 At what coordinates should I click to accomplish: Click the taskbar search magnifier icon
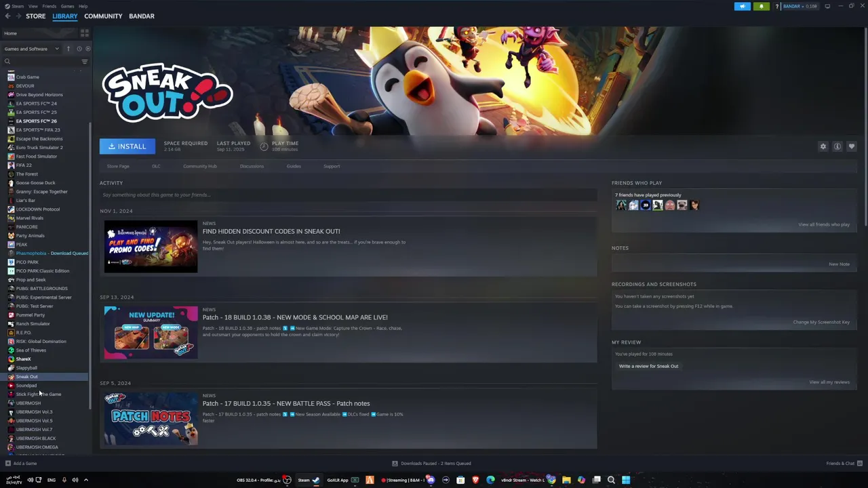(x=611, y=480)
